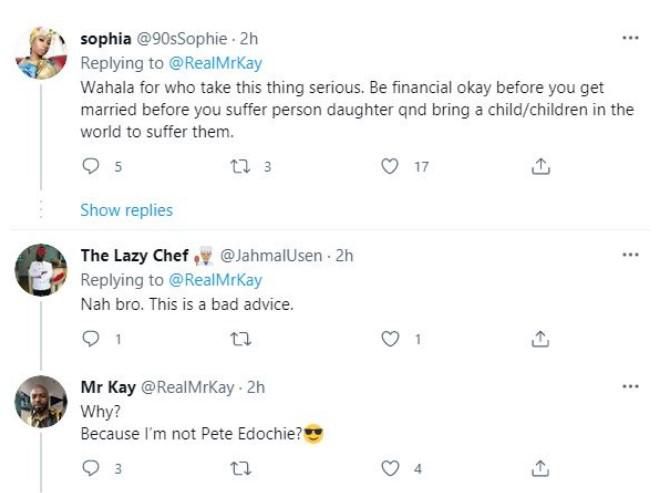Reply to Mr Kay's tweet
Screen dimensions: 660x493
point(89,467)
